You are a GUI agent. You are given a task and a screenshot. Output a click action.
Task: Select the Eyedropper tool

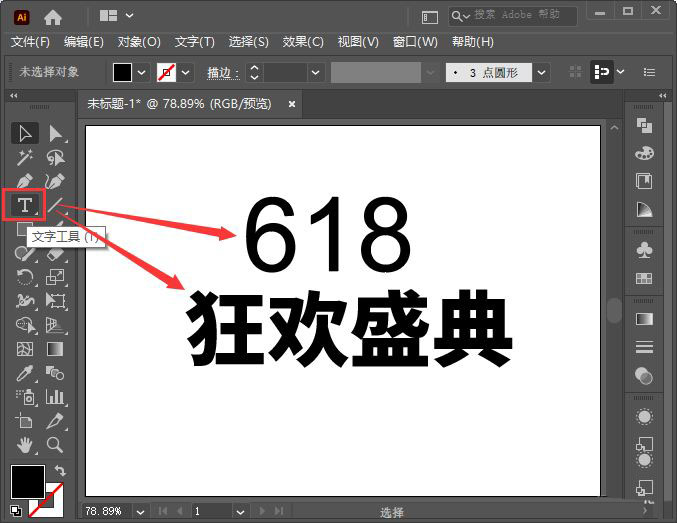pyautogui.click(x=25, y=373)
